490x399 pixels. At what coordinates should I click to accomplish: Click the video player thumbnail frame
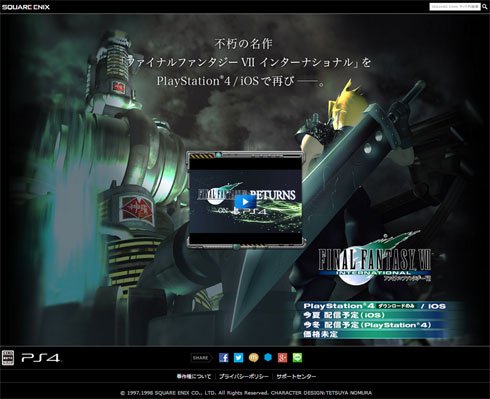click(x=245, y=200)
